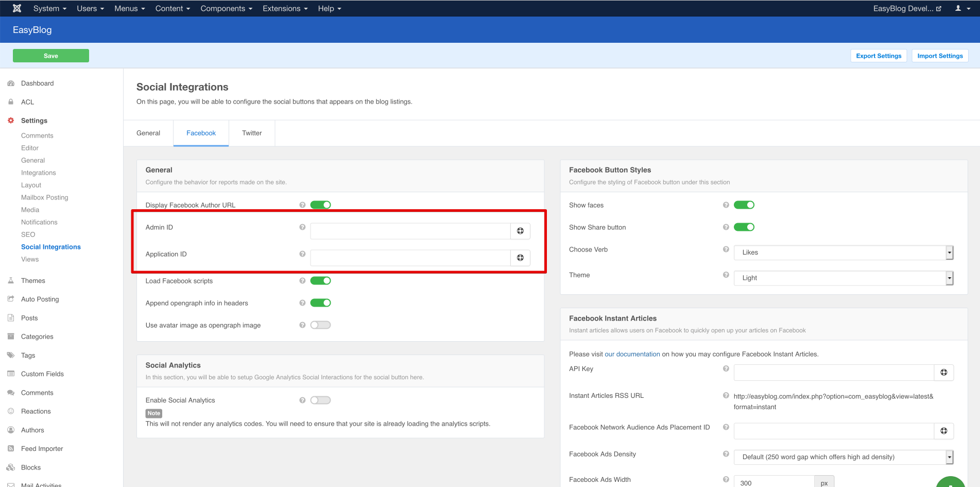The height and width of the screenshot is (487, 980).
Task: Click the API Key field support icon
Action: pos(944,373)
